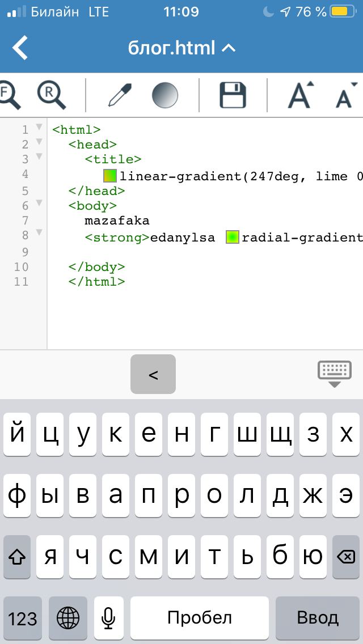
Task: Tap the linear-gradient color swatch on line 4
Action: click(x=110, y=176)
